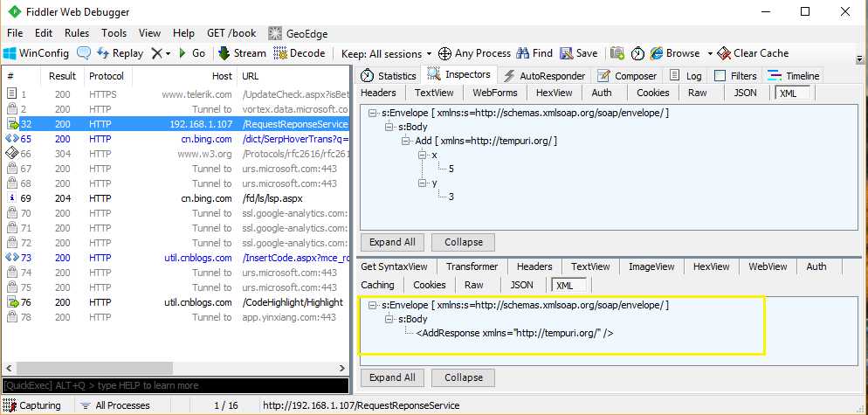Select session 76 CodeHighlight row
This screenshot has height=415, width=868.
pyautogui.click(x=176, y=302)
